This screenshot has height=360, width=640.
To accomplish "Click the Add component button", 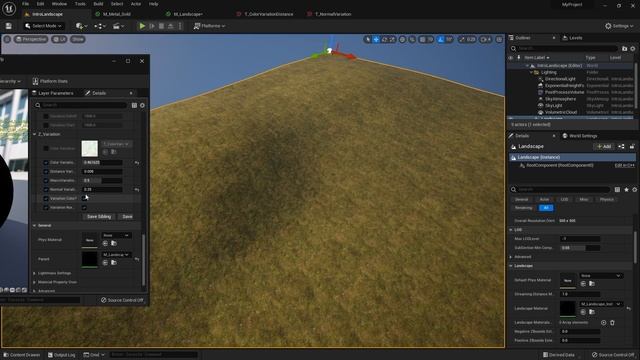I will coord(604,147).
